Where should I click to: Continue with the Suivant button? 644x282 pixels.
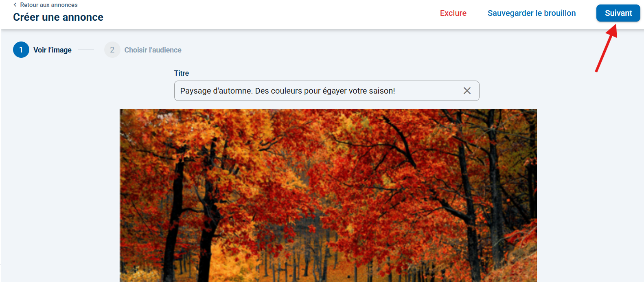(x=618, y=13)
